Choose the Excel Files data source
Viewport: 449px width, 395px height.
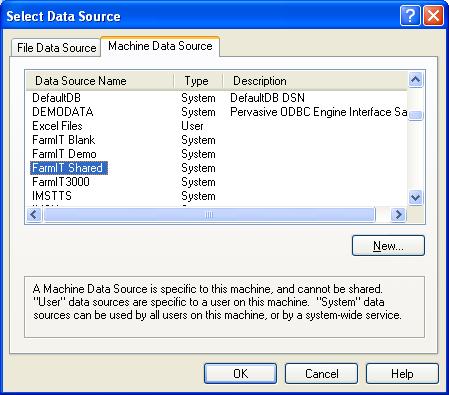click(x=57, y=126)
